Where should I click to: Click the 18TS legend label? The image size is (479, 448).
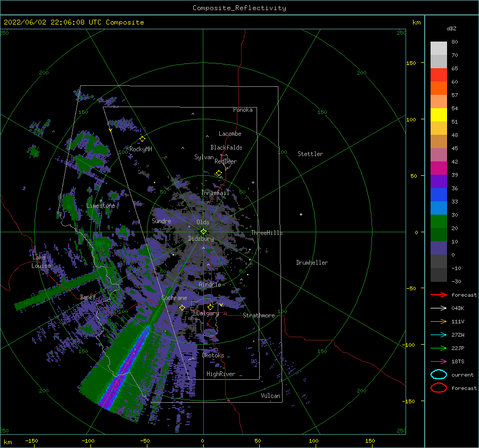click(x=458, y=362)
